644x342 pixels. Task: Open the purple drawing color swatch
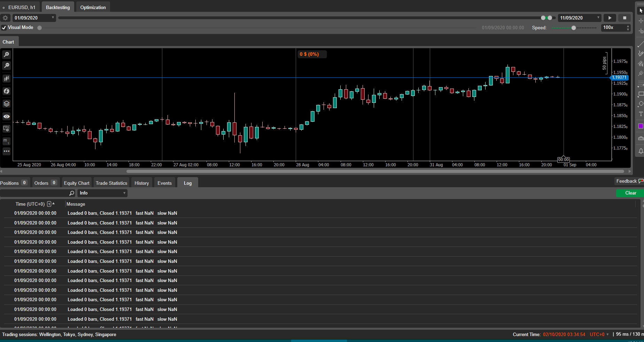(641, 126)
